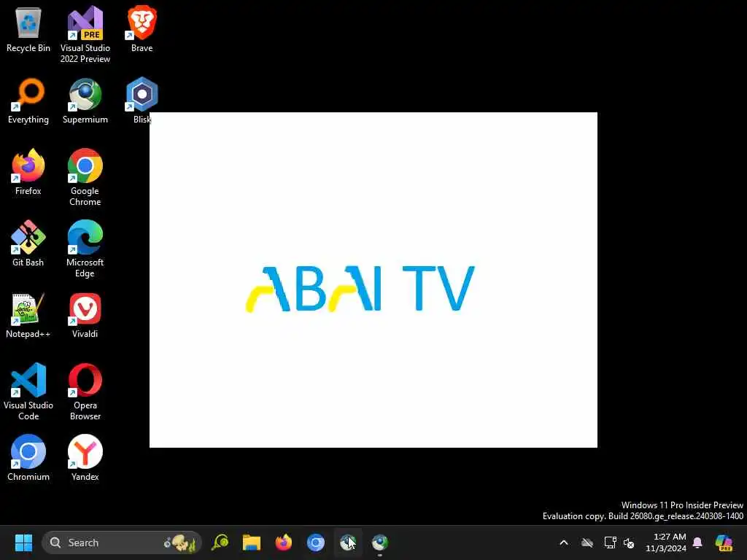Show hidden system tray icons
Screen dimensions: 747x560
pyautogui.click(x=564, y=542)
